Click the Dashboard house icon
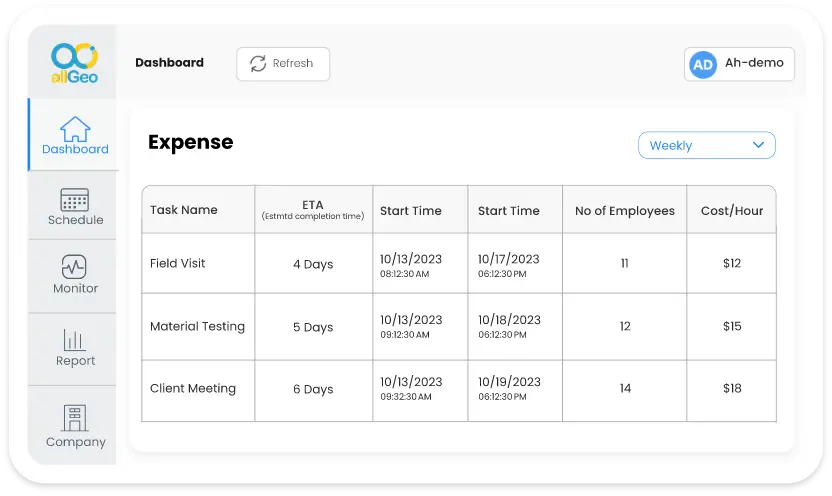 click(75, 129)
